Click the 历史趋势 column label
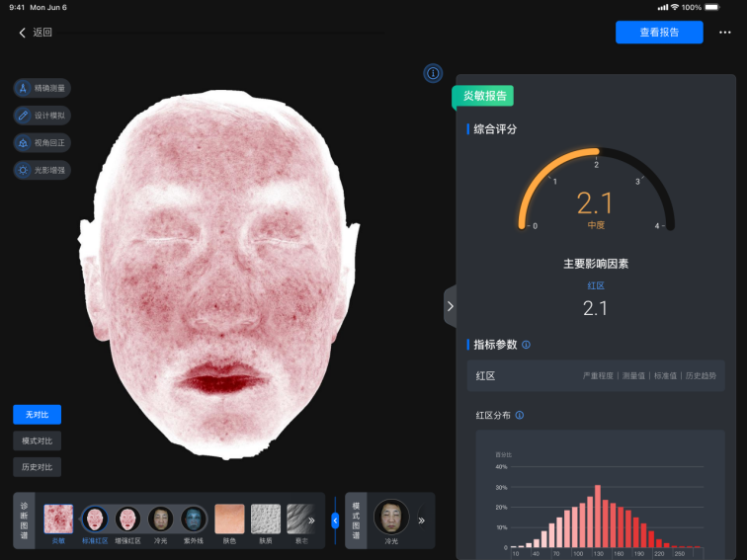This screenshot has width=748, height=560. (x=701, y=376)
